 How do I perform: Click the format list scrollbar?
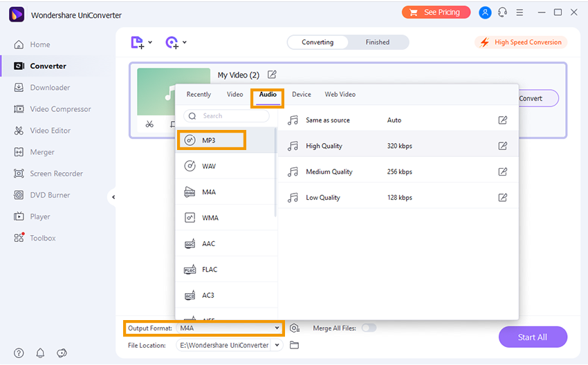coord(275,172)
